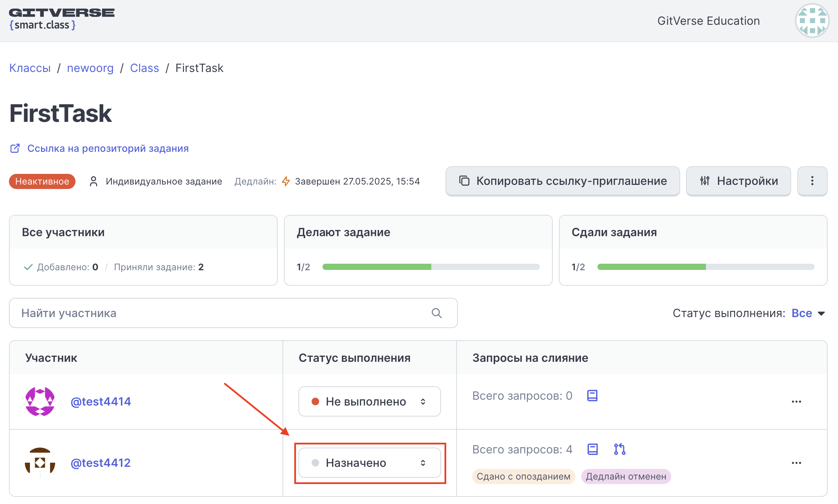The height and width of the screenshot is (504, 838).
Task: Click the external link icon before repository link
Action: pyautogui.click(x=15, y=148)
